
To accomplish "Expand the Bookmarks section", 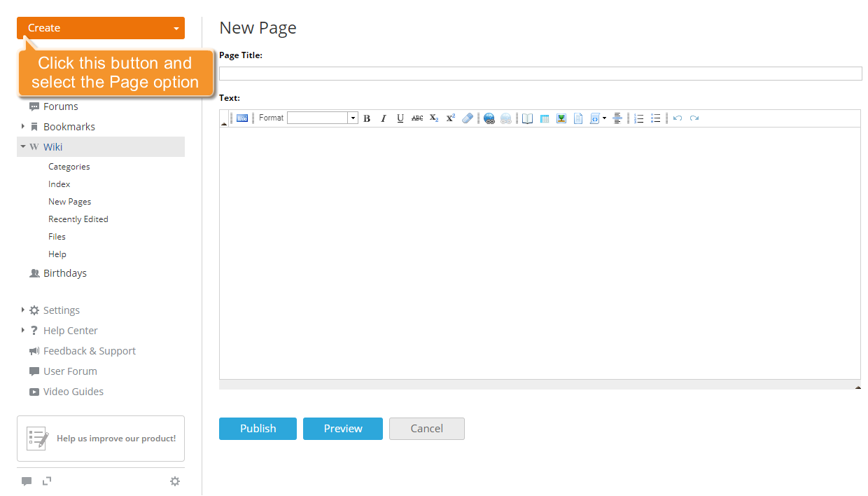I will point(23,127).
